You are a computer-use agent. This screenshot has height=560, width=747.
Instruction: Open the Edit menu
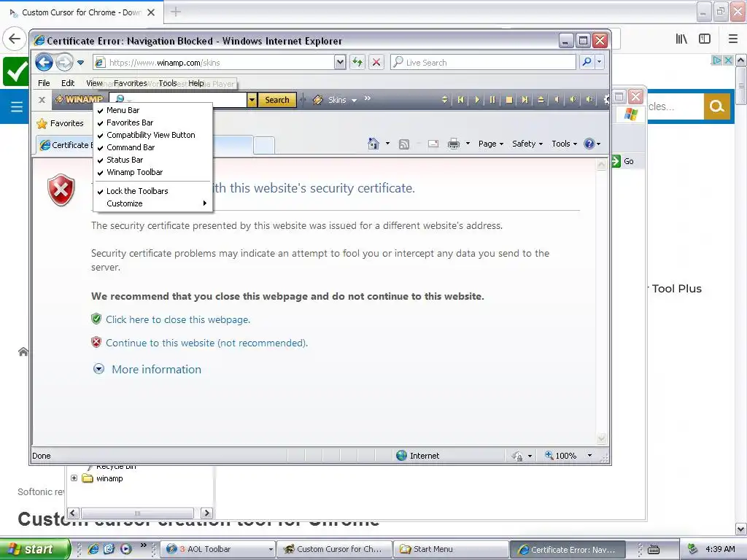(68, 83)
